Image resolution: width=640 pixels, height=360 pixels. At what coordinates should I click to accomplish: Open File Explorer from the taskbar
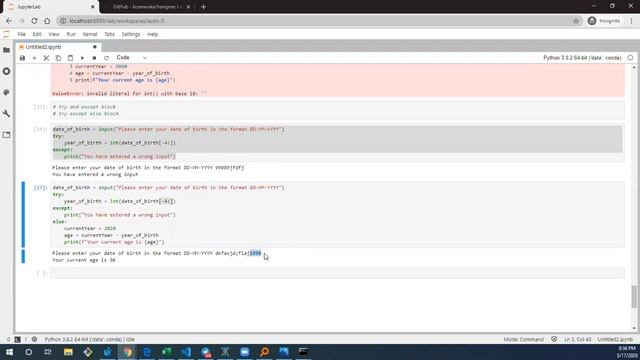point(68,352)
